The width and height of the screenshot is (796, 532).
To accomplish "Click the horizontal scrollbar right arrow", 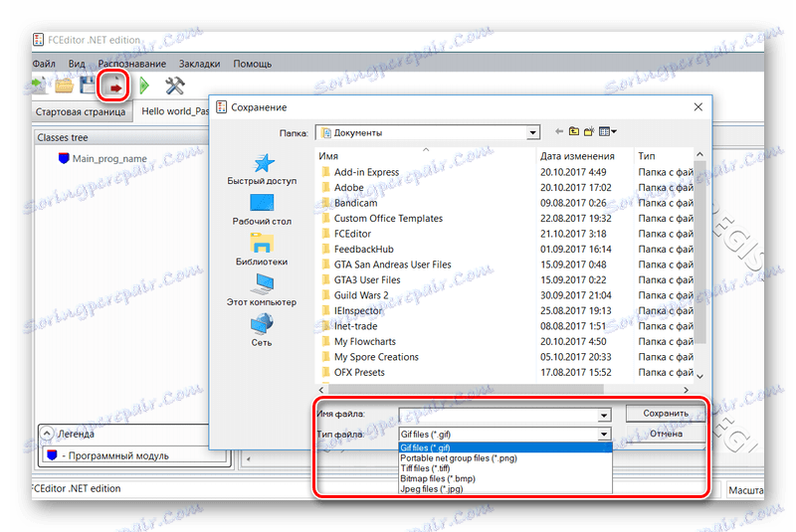I will (x=686, y=390).
